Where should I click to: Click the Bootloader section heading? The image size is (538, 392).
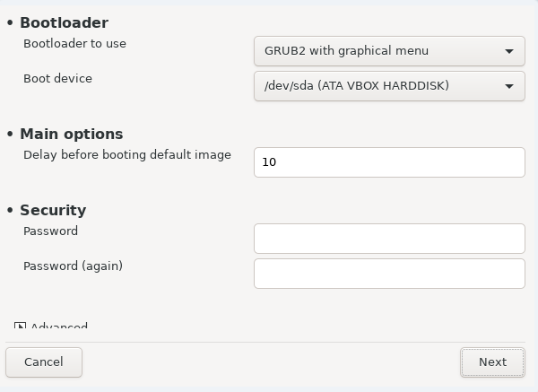pos(65,23)
